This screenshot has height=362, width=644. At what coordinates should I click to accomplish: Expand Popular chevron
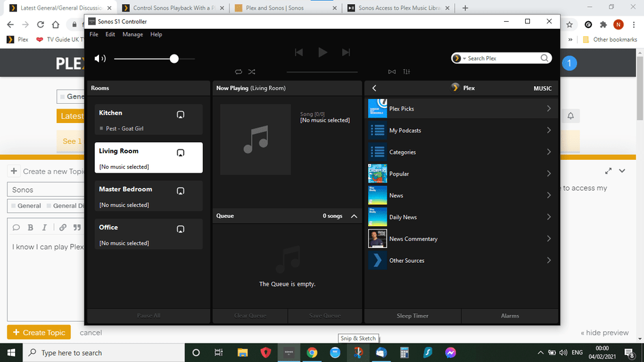tap(548, 173)
